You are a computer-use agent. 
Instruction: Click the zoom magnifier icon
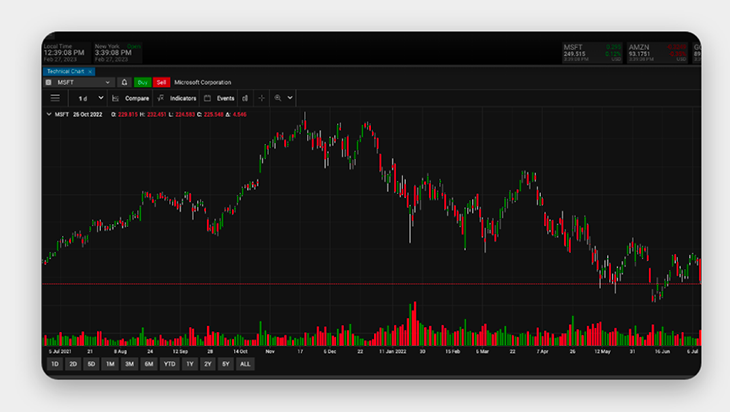(278, 98)
